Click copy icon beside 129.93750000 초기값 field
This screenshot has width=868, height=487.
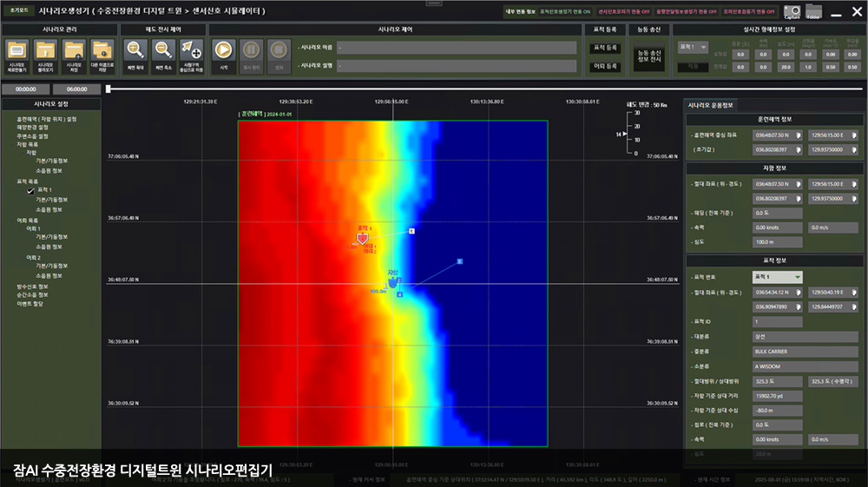tap(854, 149)
